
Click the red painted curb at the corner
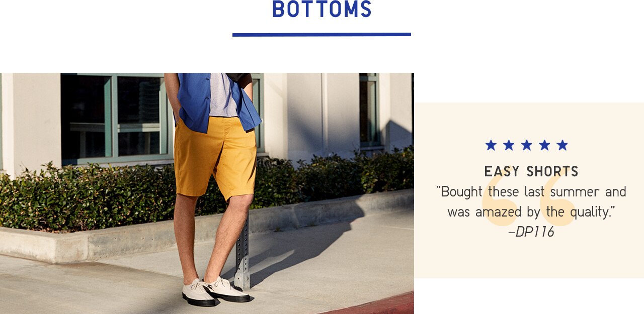(x=372, y=304)
